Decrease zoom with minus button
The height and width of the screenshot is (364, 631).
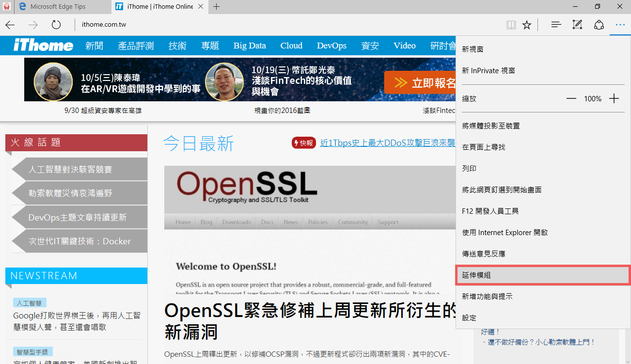[x=571, y=98]
